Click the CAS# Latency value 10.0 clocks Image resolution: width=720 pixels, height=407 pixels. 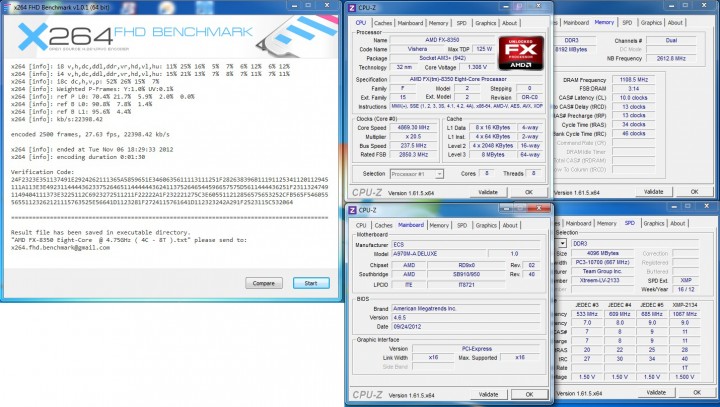pyautogui.click(x=634, y=97)
